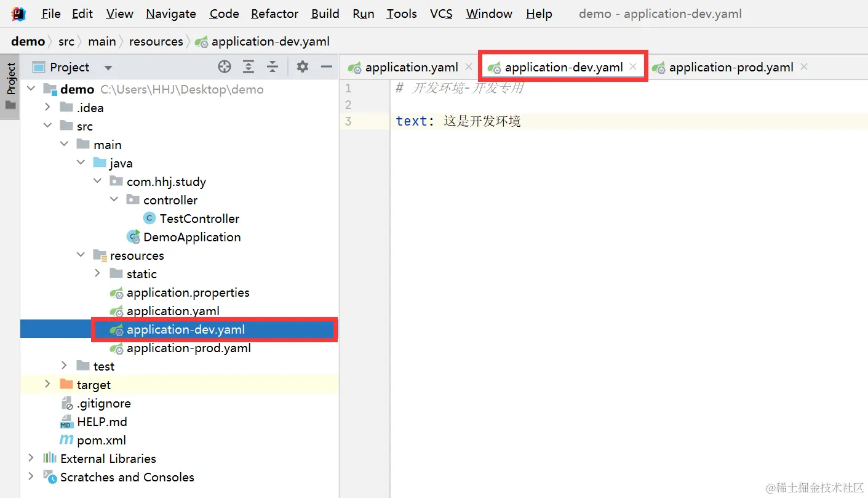Screen dimensions: 868x498
Task: Open the Help menu
Action: [539, 14]
